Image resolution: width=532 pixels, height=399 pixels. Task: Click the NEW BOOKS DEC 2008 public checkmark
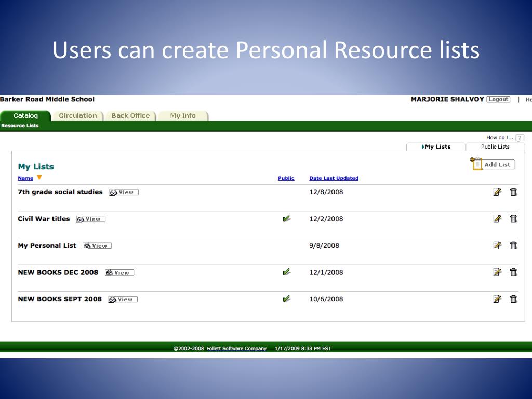pos(286,272)
